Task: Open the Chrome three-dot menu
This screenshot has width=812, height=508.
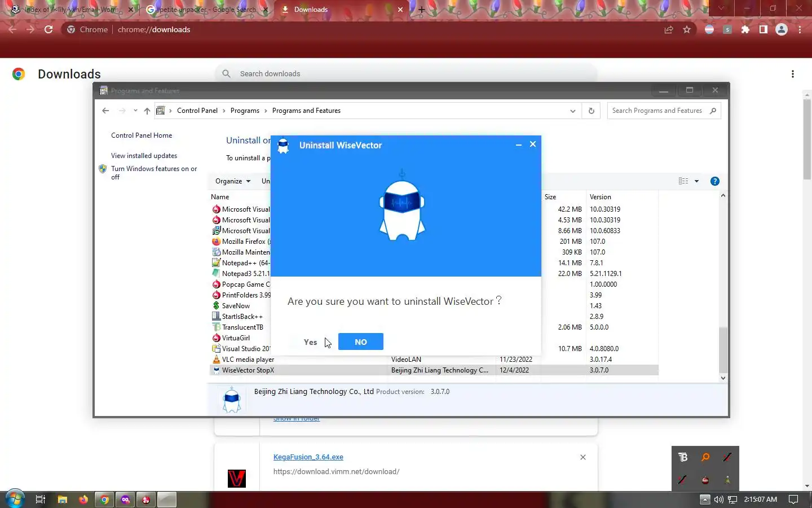Action: (800, 29)
